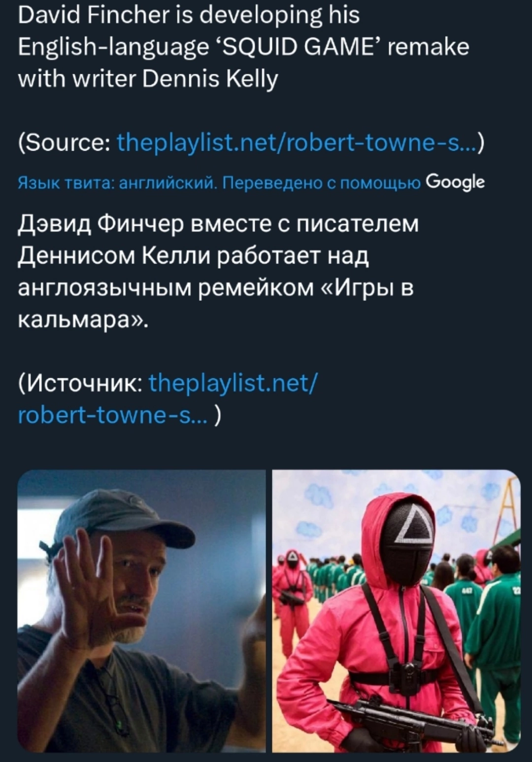Tap 'Переведено с помощью' translation text
This screenshot has width=532, height=762.
coord(322,183)
